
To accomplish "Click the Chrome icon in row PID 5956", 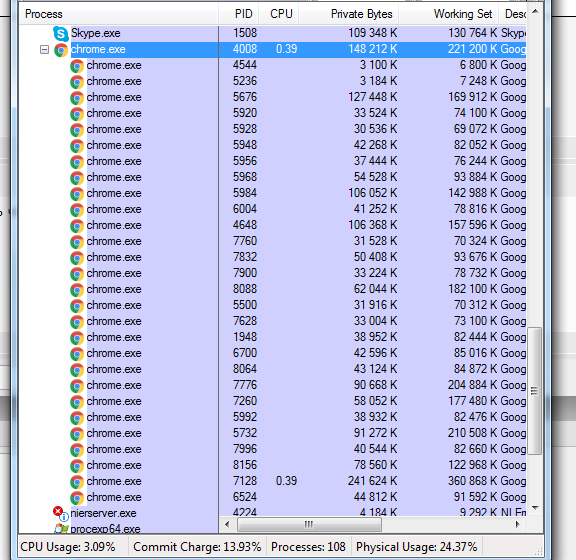I will 77,162.
